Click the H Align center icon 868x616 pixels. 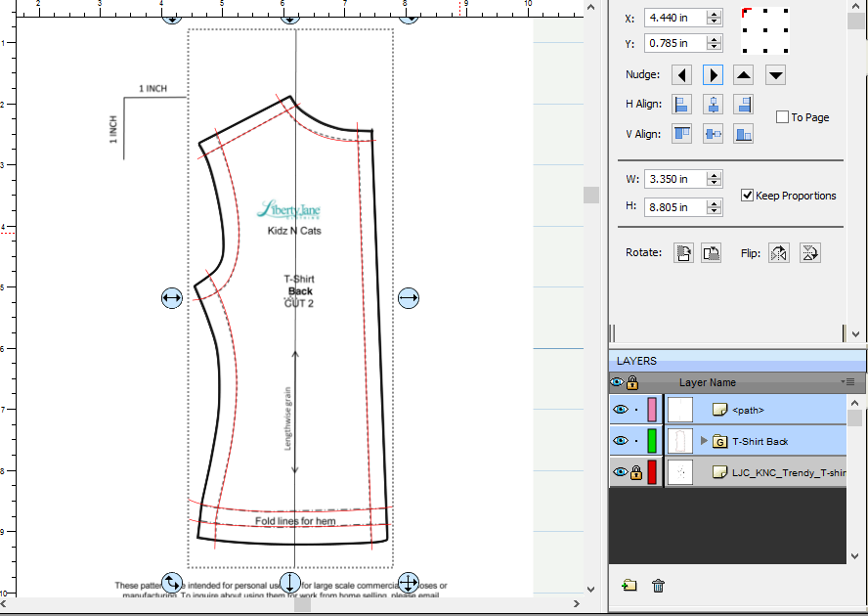tap(714, 105)
